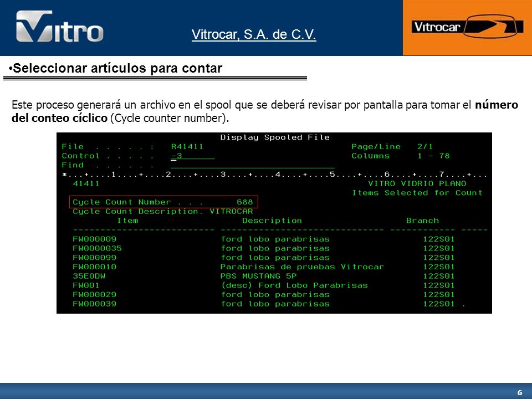Click the Vitro logo in the header
The width and height of the screenshot is (532, 399).
pyautogui.click(x=60, y=27)
